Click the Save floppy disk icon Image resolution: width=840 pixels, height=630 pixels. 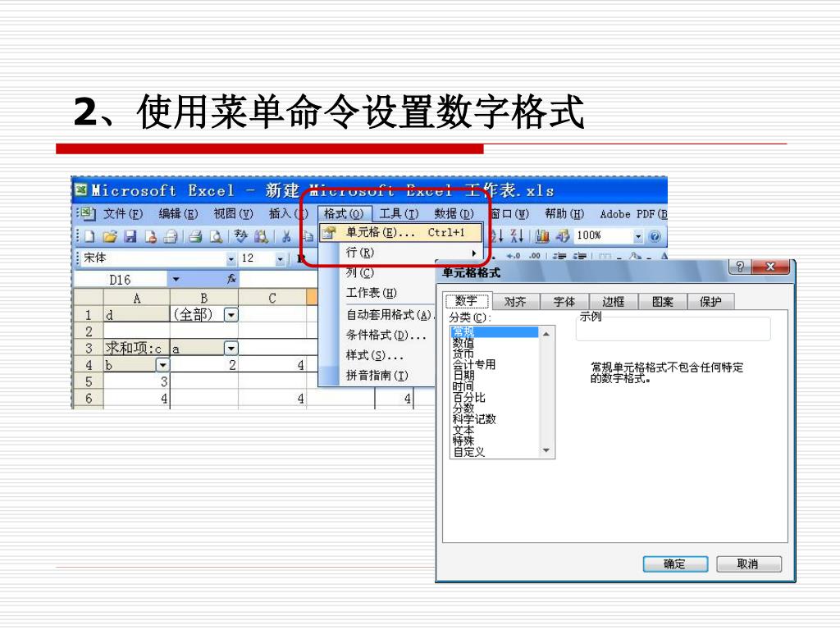[130, 236]
